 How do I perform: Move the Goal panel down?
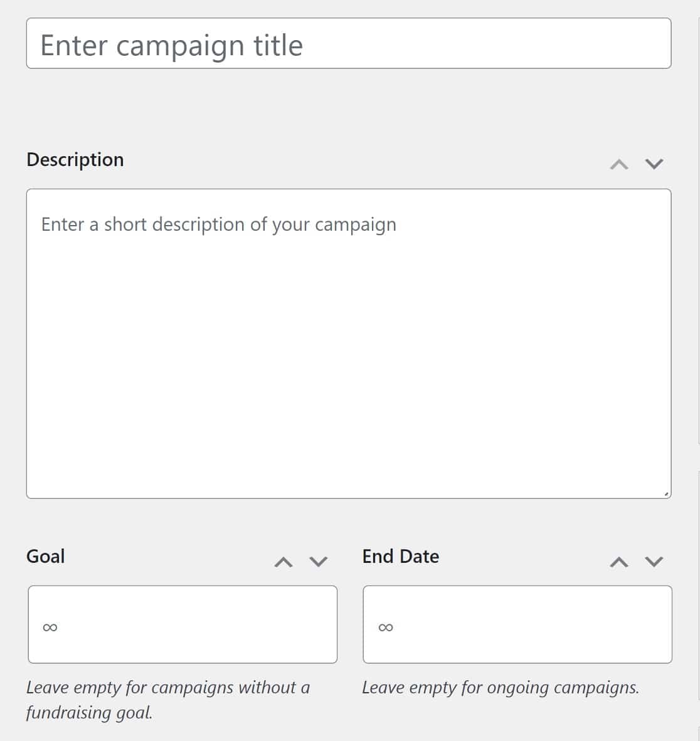point(319,562)
